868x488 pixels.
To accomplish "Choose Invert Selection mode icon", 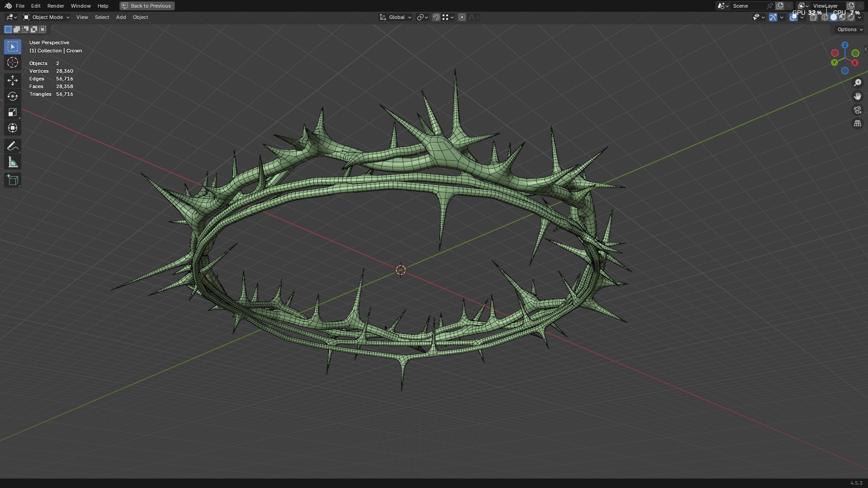I will [x=34, y=29].
